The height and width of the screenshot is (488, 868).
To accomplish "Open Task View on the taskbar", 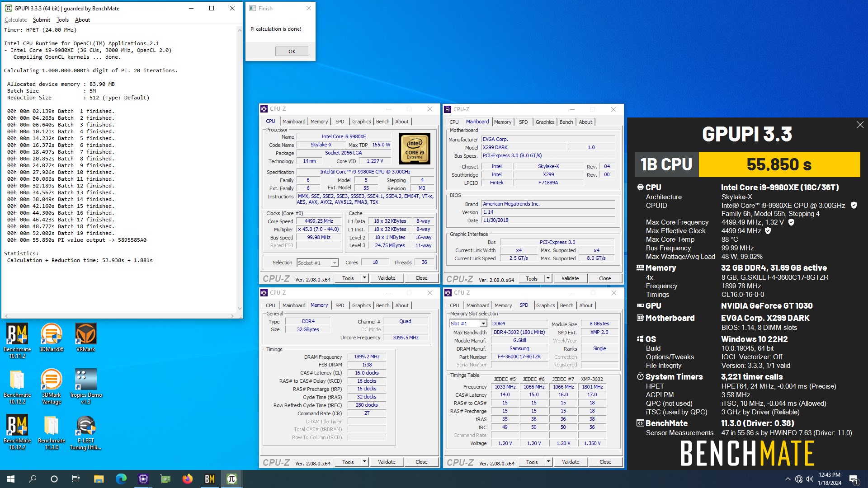I will 76,479.
